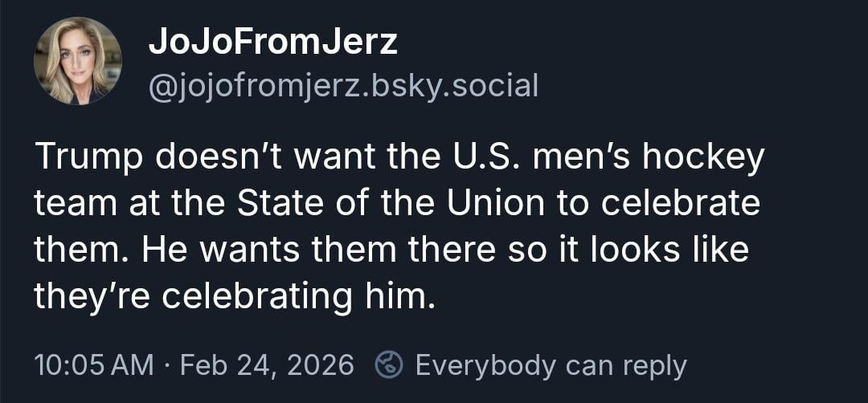Click the @jojofromjerz.bsky.social handle

[343, 84]
